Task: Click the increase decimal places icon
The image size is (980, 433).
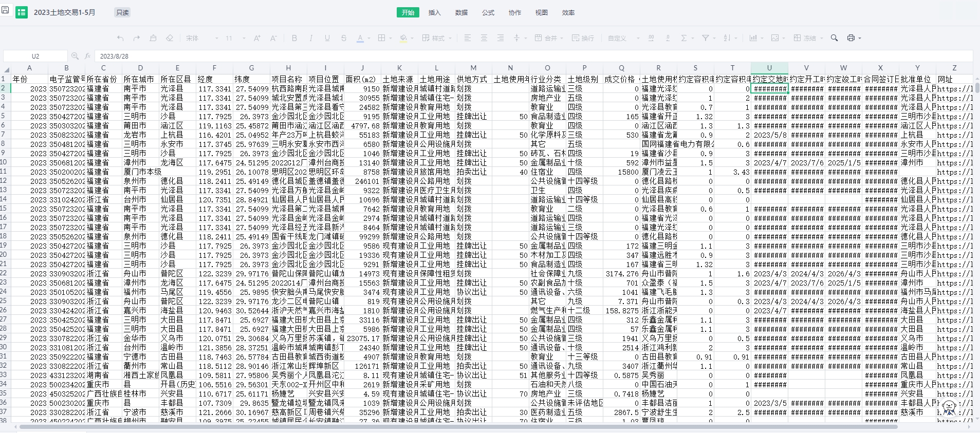Action: (x=651, y=38)
